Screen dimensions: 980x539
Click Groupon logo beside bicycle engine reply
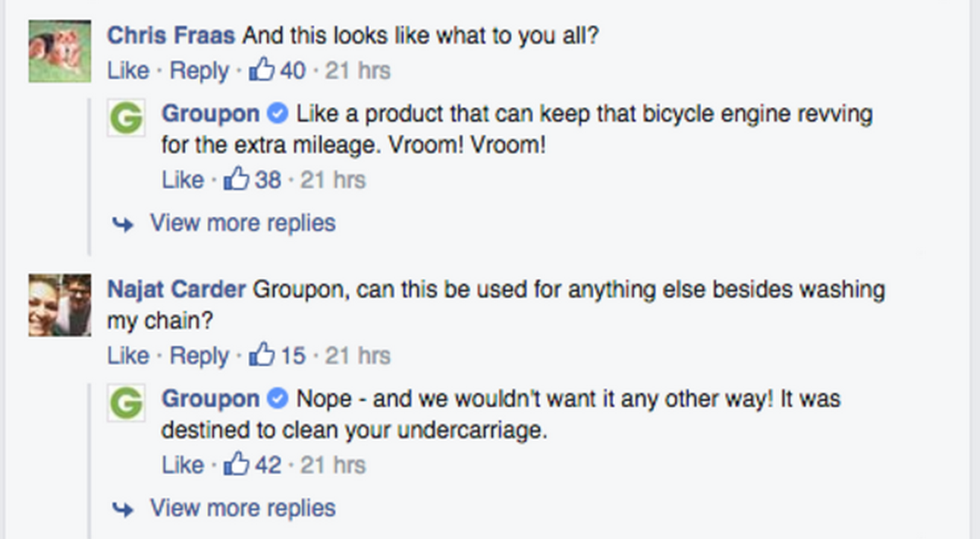pos(126,119)
